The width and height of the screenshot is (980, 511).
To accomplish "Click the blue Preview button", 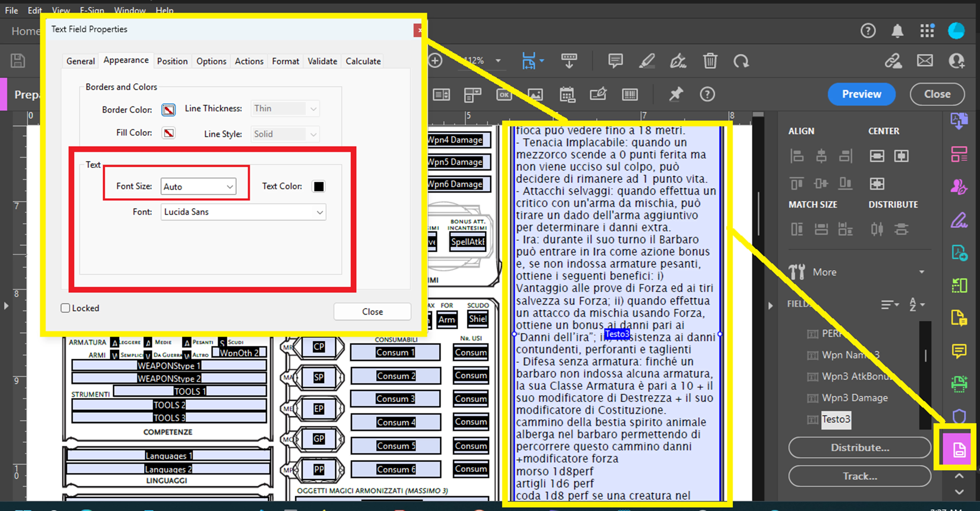I will point(861,94).
